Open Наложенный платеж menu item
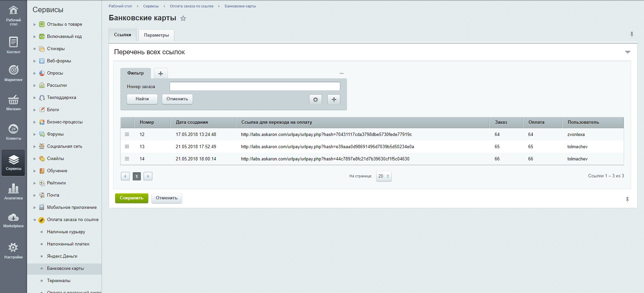 coord(68,244)
